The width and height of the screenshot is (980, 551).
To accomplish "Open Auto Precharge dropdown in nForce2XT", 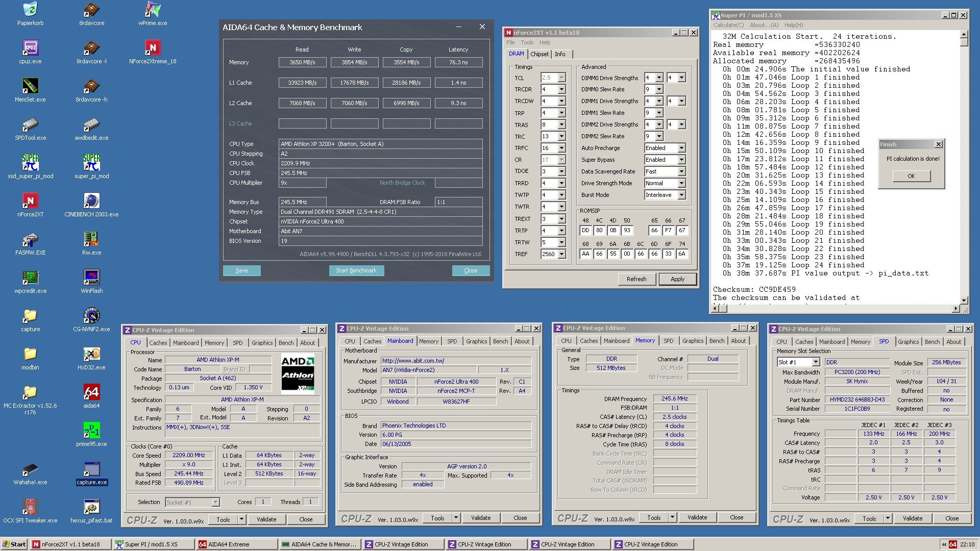I will pos(681,148).
